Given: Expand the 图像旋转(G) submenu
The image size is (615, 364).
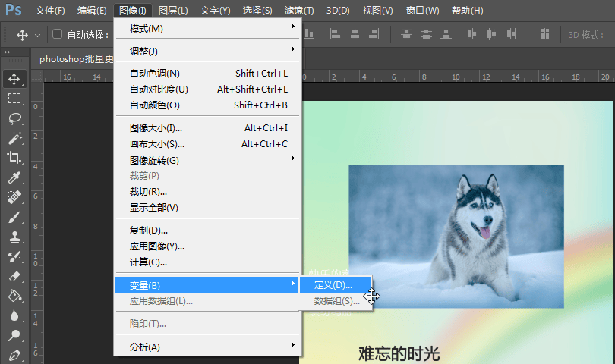Looking at the screenshot, I should (x=208, y=160).
